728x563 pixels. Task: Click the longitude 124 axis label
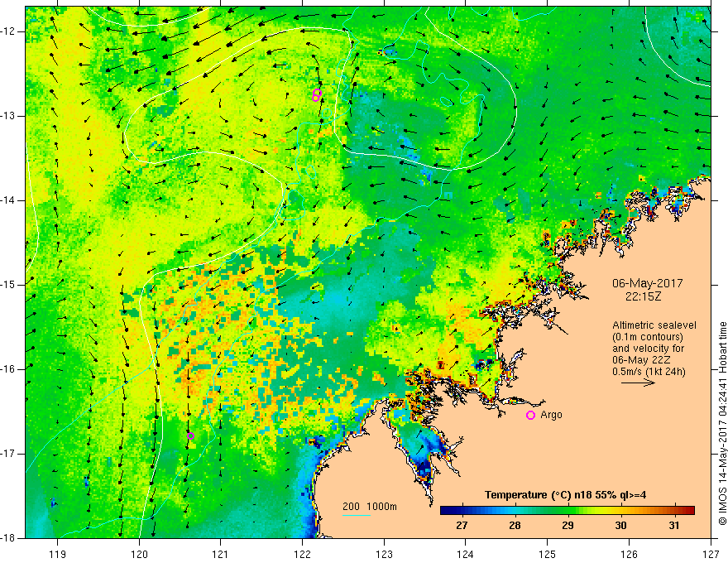tap(466, 554)
